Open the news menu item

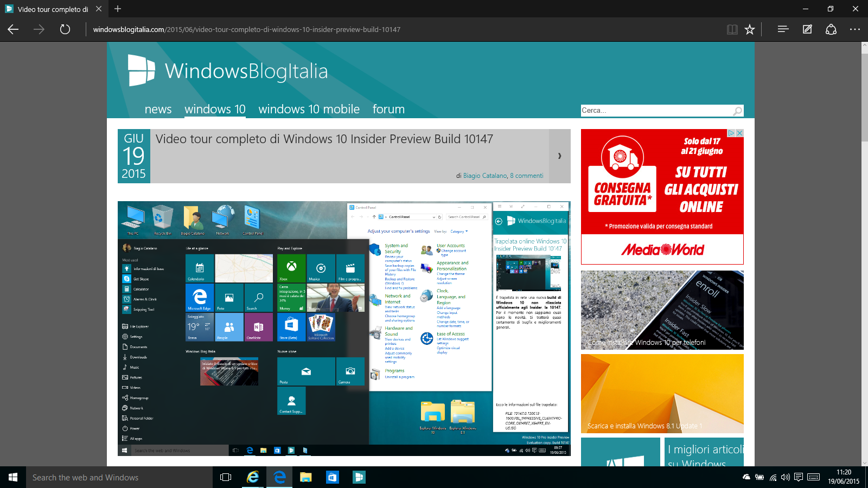tap(158, 109)
